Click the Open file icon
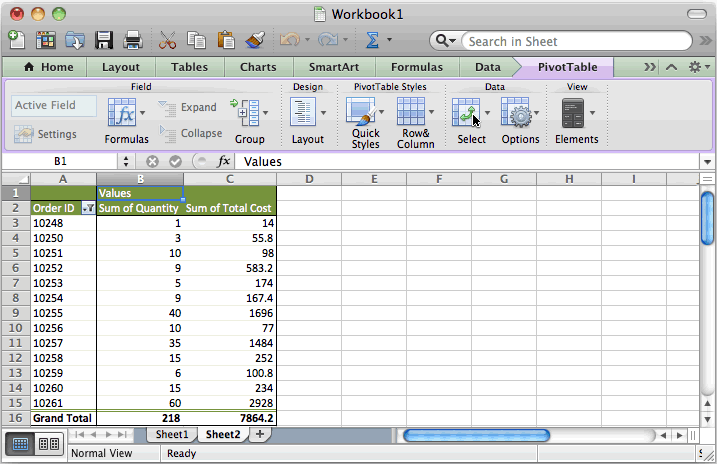 pos(75,40)
